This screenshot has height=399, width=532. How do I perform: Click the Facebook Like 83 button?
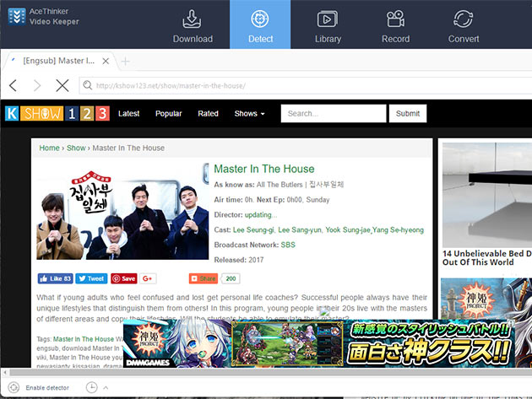(x=55, y=278)
